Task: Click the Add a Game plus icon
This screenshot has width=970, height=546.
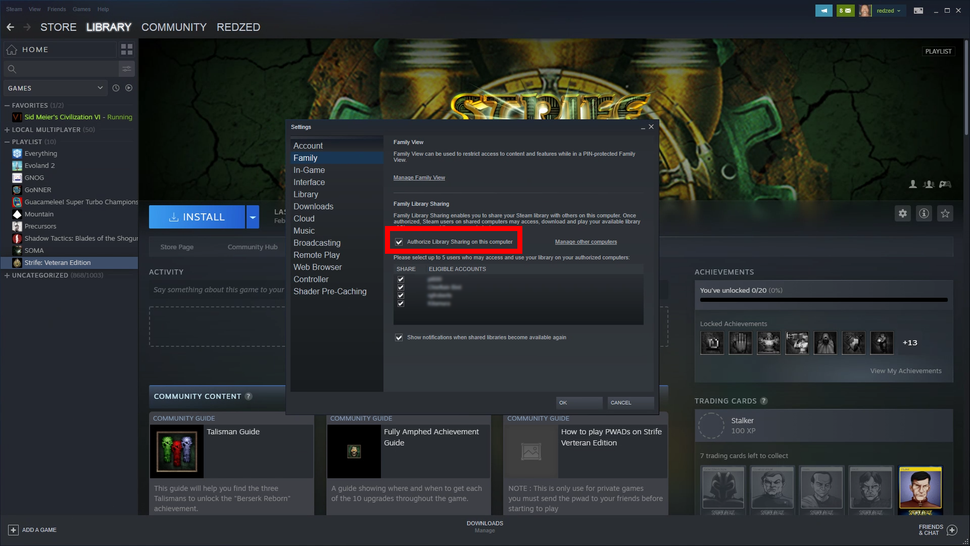Action: 13,530
